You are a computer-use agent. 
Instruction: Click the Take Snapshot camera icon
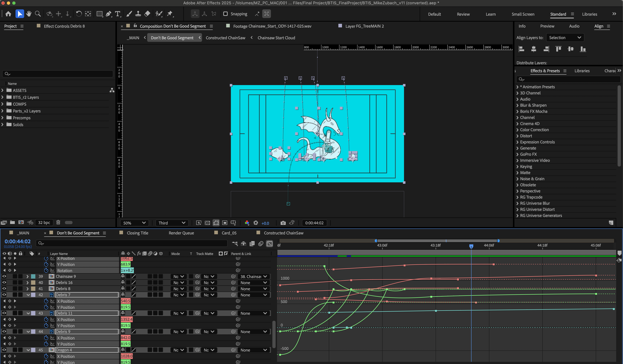point(283,223)
